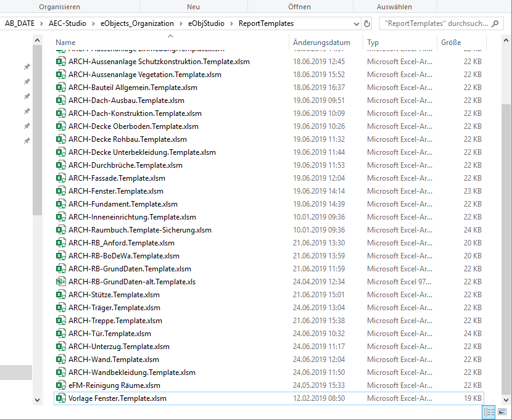Open the Auswählen ribbon group
This screenshot has width=512, height=420.
coord(394,7)
